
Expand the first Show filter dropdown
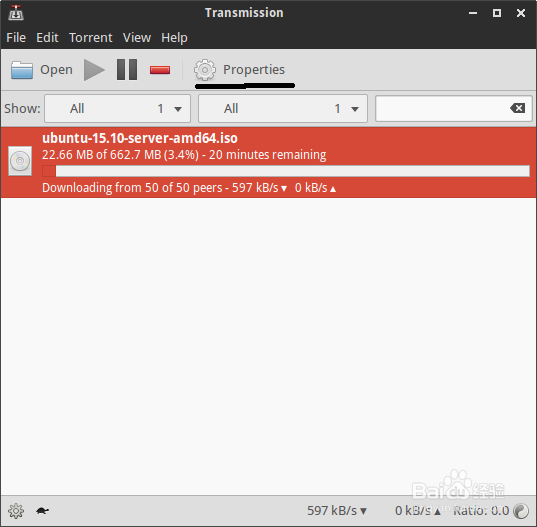point(117,109)
